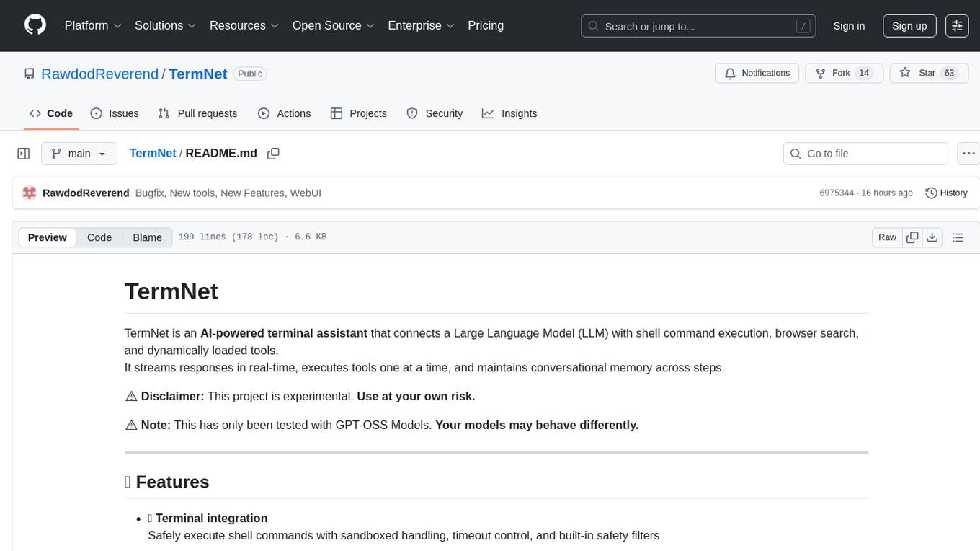The image size is (980, 551).
Task: Click the 199 lines file info
Action: 252,237
